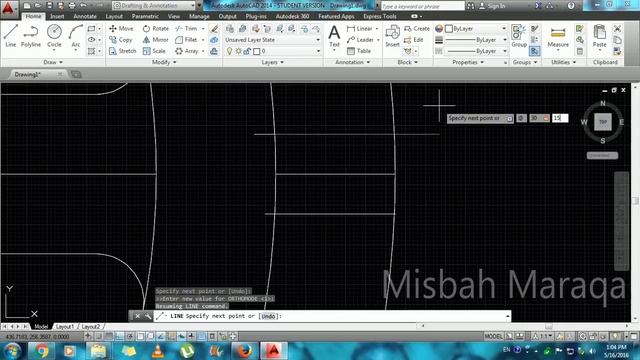Activate the Trim tool

(x=186, y=29)
